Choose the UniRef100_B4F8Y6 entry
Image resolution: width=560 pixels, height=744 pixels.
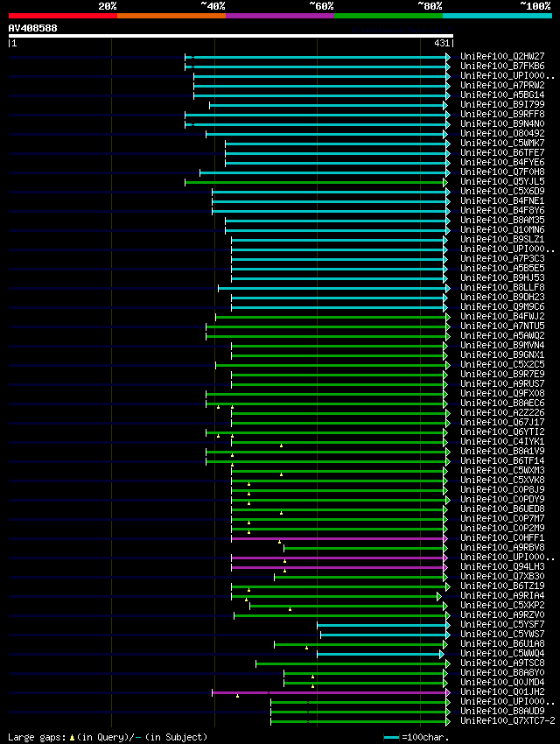click(x=502, y=210)
